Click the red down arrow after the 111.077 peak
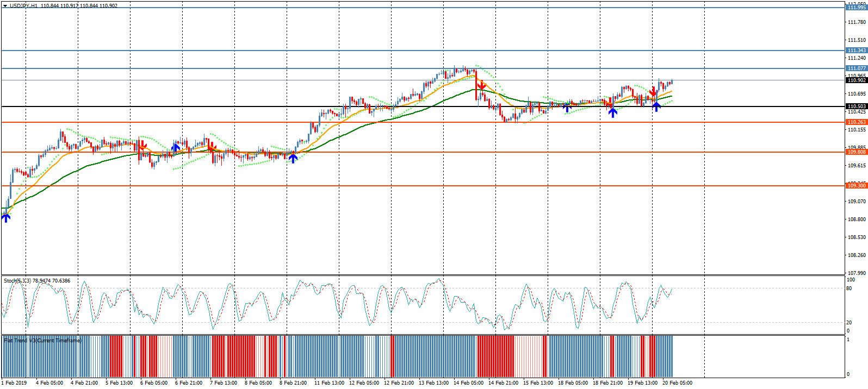The height and width of the screenshot is (389, 868). click(x=481, y=85)
